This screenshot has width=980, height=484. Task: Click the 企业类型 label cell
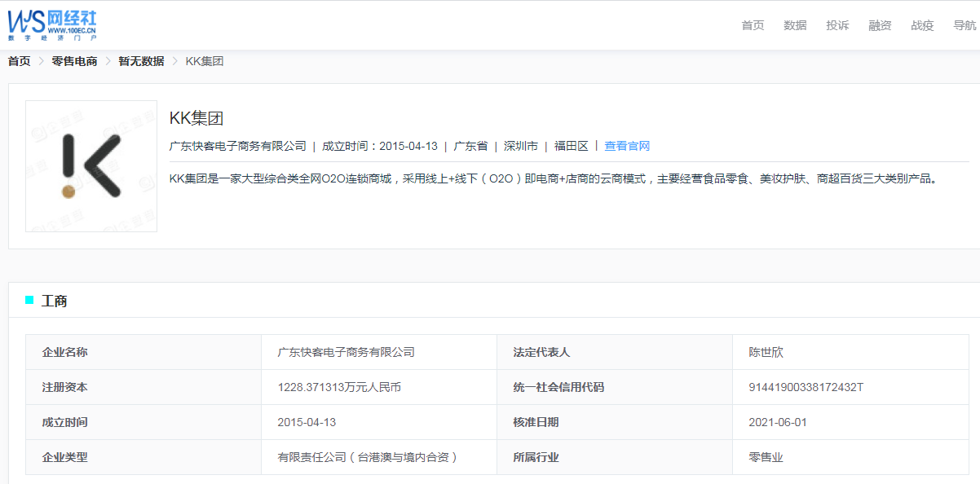(143, 457)
